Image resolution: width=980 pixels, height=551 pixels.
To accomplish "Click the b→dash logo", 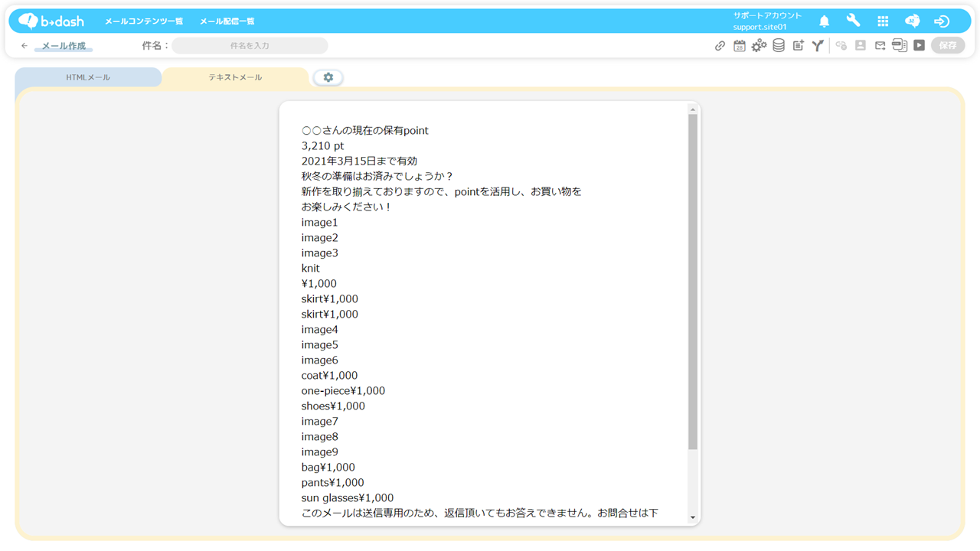I will click(x=51, y=21).
